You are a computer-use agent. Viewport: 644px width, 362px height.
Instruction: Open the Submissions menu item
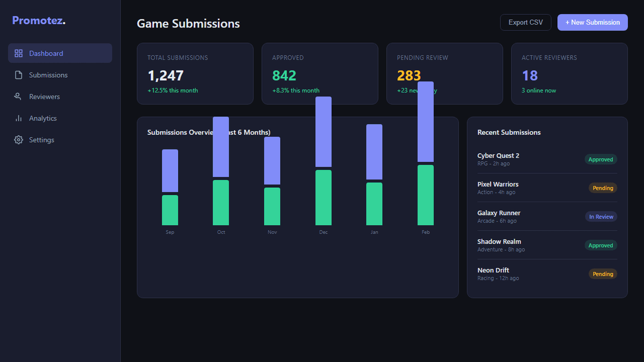pyautogui.click(x=60, y=75)
